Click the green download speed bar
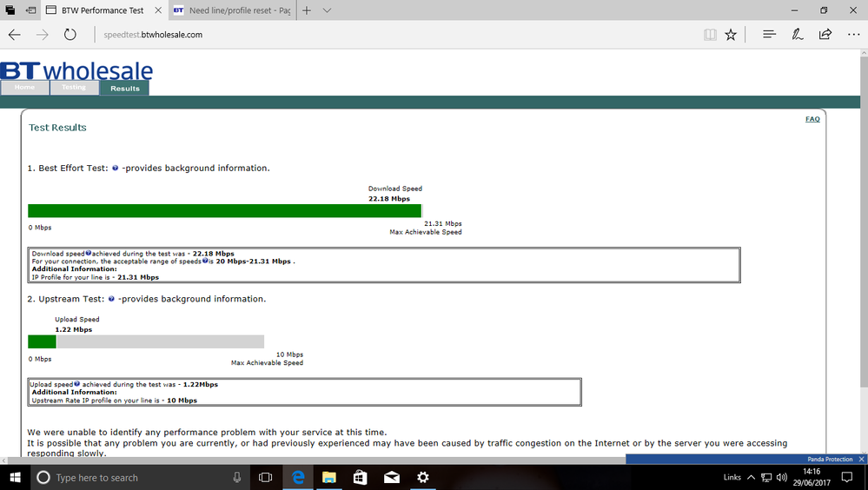The image size is (868, 490). click(225, 211)
